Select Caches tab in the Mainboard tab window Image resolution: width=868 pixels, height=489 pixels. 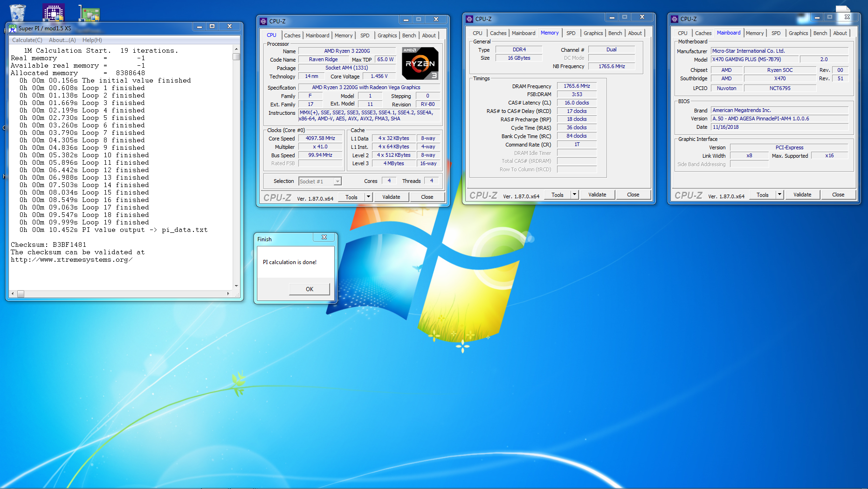click(x=703, y=33)
